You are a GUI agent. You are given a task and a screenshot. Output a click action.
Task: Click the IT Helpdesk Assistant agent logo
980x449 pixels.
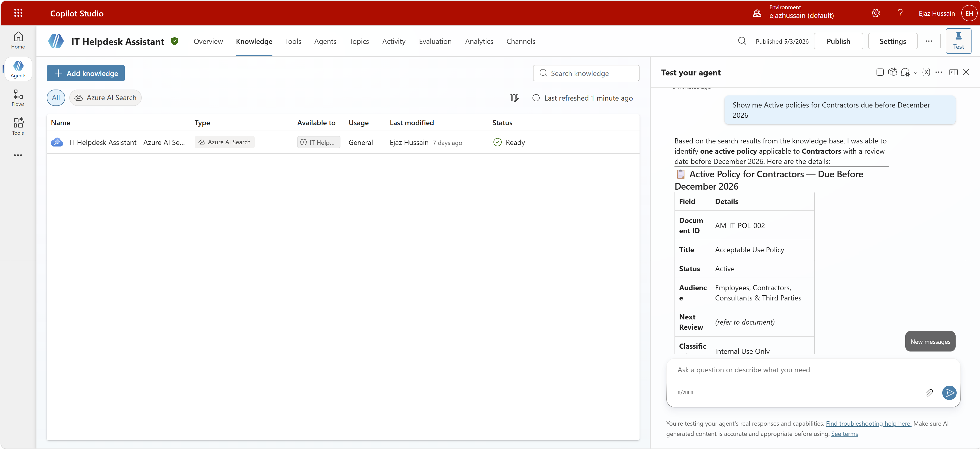(56, 41)
